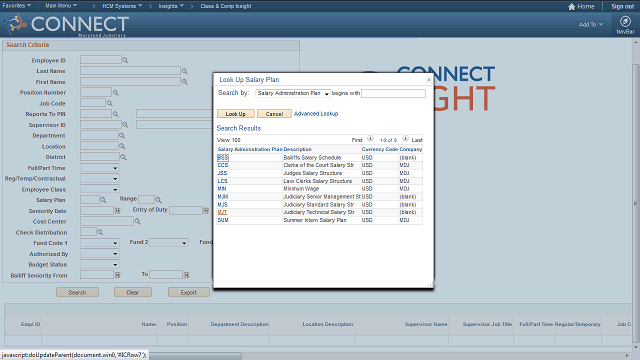Open Insights breadcrumb menu
The image size is (640, 360).
point(171,6)
